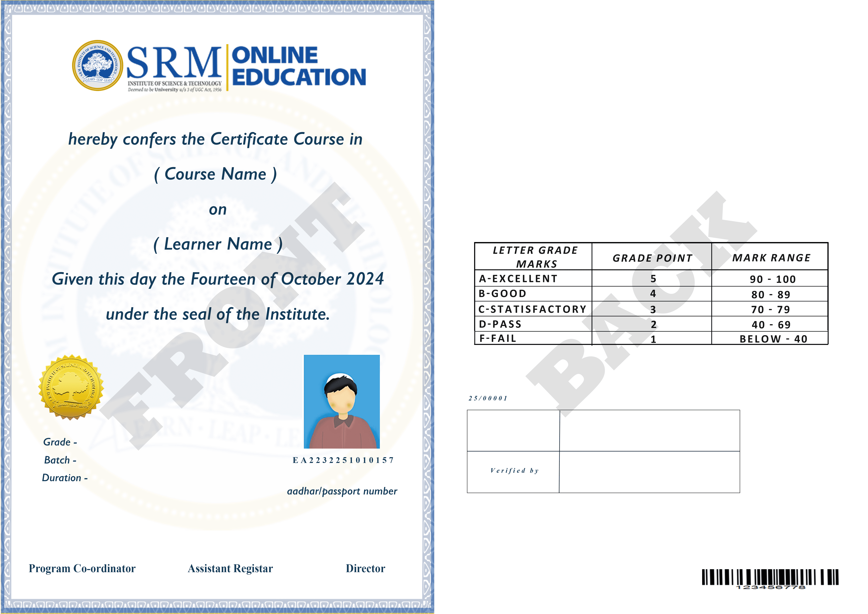Click the learner photo placeholder
Viewport: 868px width, 614px height.
pos(342,402)
